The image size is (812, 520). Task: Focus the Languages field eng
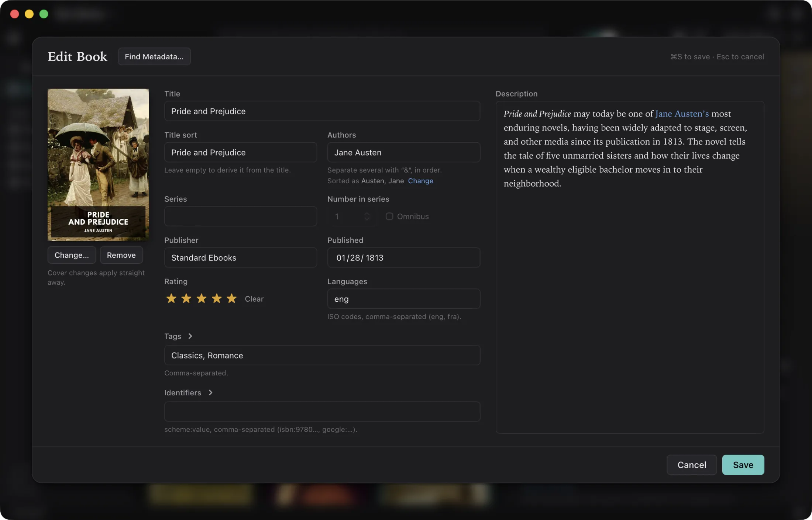403,299
